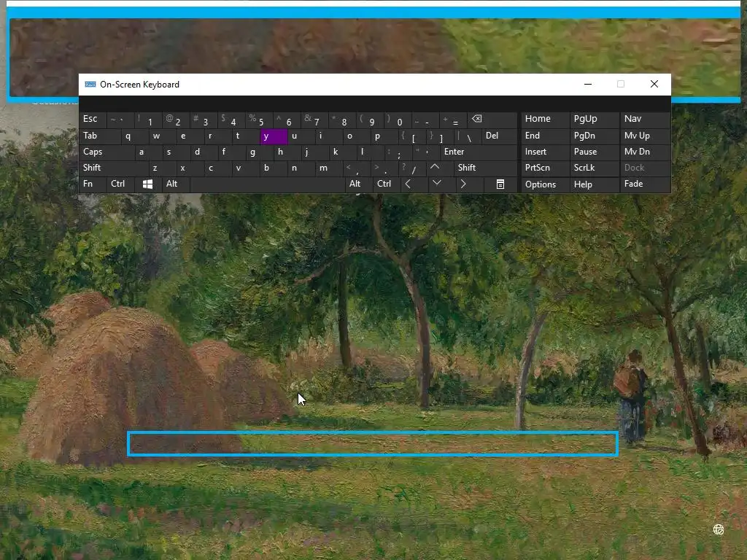
Task: Click the globe icon on the desktop
Action: point(719,529)
